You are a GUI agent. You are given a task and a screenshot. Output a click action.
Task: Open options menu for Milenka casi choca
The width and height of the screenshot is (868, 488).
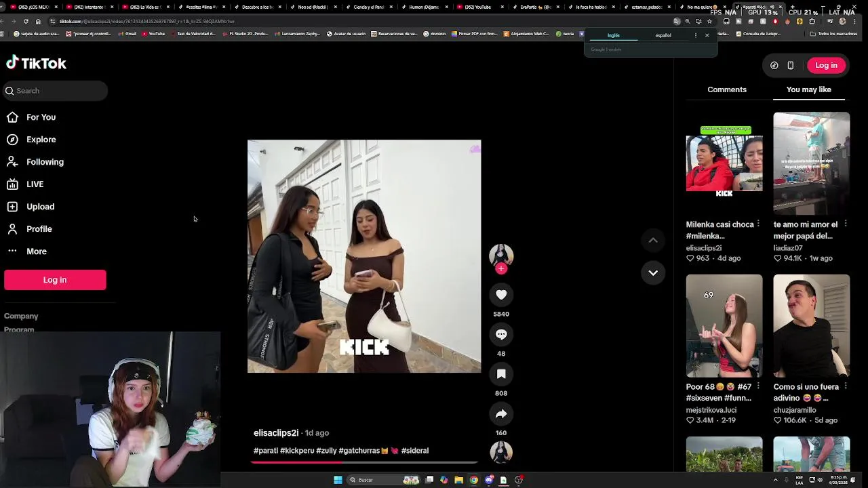point(758,224)
